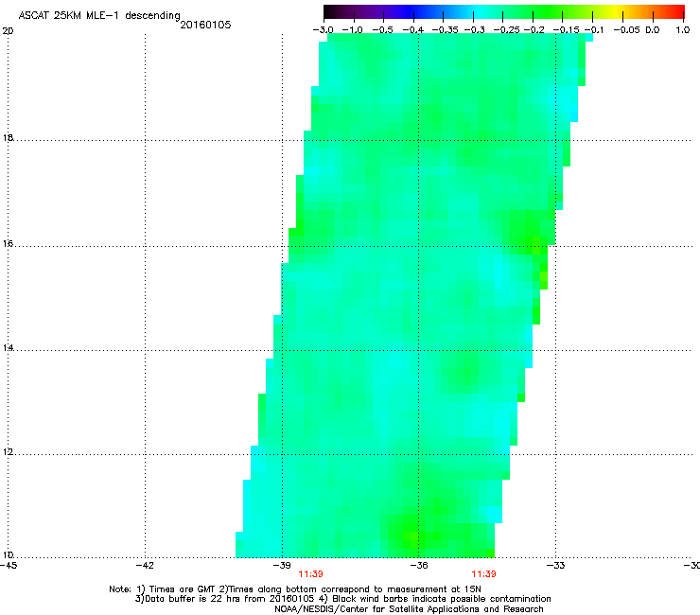
Task: Click the "-0.4" color scale label
Action: tap(413, 30)
